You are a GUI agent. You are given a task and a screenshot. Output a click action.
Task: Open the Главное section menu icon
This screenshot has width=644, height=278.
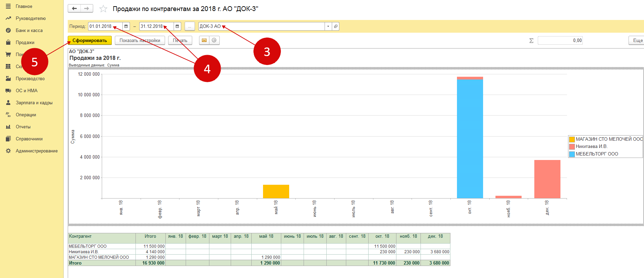(x=8, y=6)
